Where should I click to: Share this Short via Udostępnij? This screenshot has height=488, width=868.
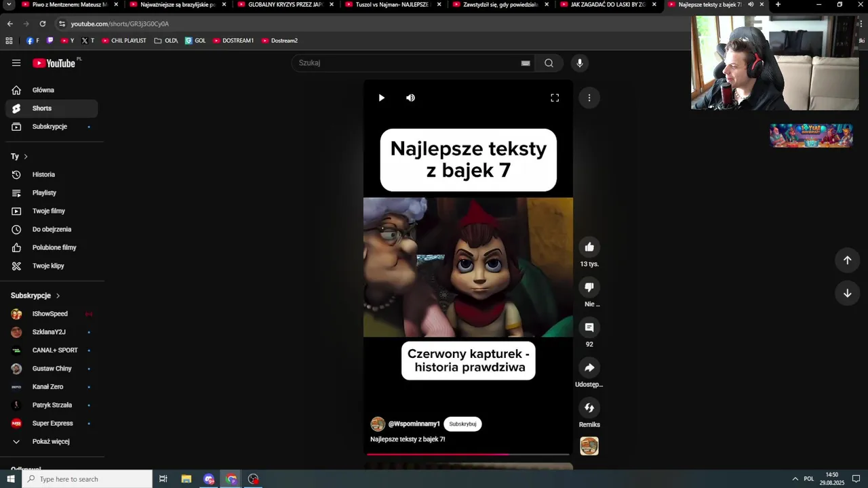tap(589, 367)
